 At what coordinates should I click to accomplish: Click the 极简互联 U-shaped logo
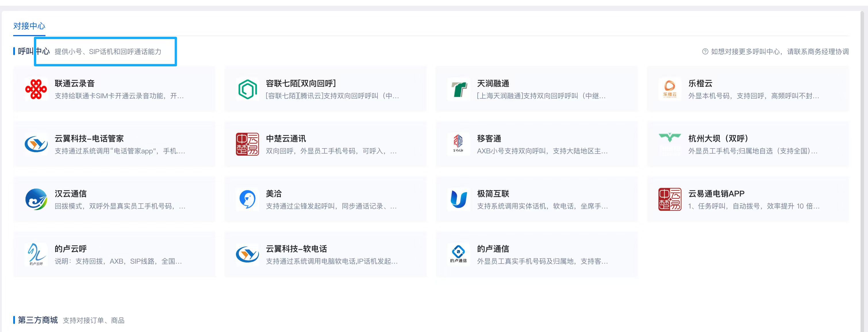coord(458,199)
